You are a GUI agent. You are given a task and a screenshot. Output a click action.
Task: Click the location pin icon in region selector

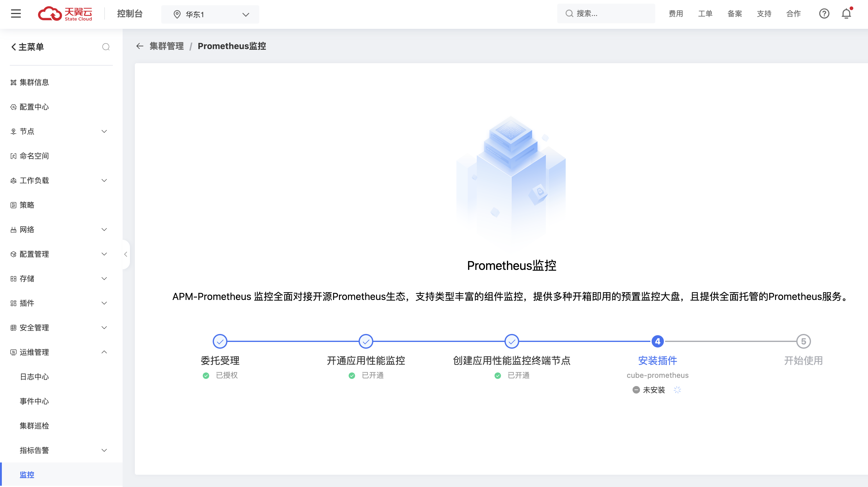pos(177,14)
